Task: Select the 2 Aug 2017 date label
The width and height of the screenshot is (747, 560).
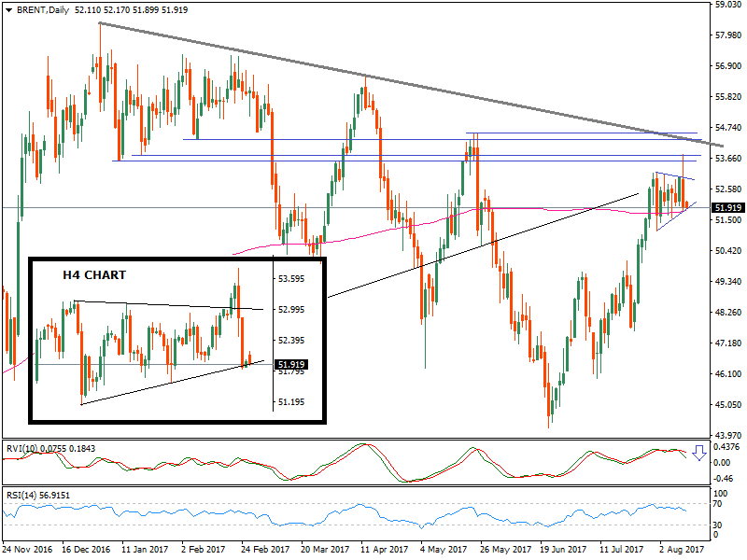Action: click(x=682, y=550)
